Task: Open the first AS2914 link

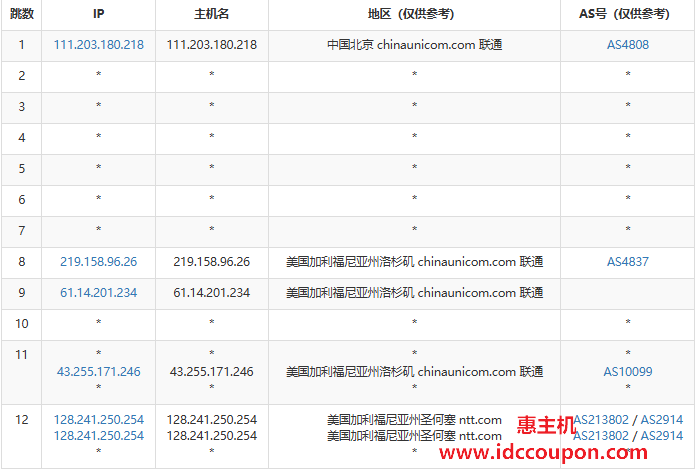Action: (662, 419)
